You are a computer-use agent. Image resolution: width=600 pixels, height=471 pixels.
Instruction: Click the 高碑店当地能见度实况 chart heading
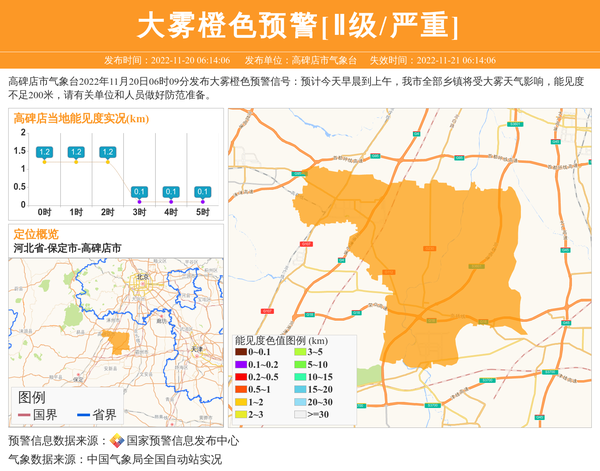coord(81,119)
